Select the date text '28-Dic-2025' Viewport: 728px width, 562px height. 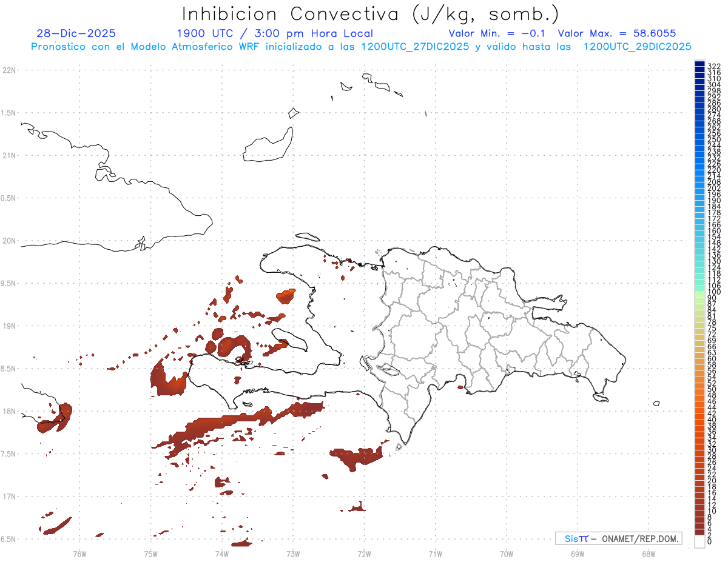tap(76, 33)
